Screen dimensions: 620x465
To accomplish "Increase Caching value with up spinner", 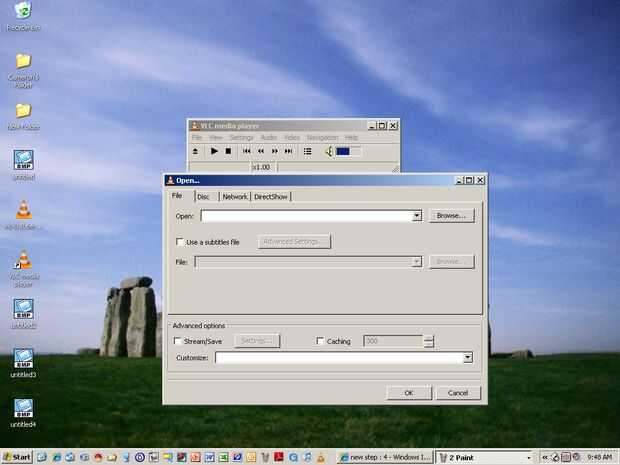I will [428, 338].
